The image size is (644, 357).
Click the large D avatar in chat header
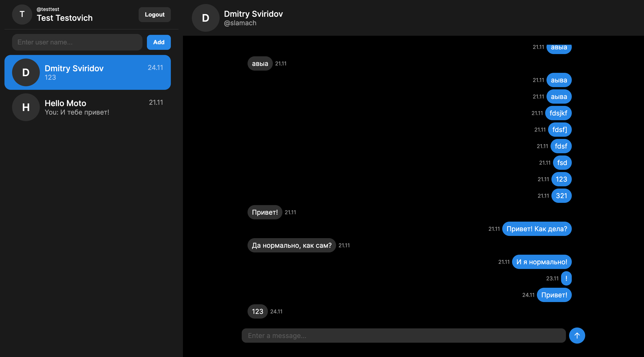click(205, 18)
